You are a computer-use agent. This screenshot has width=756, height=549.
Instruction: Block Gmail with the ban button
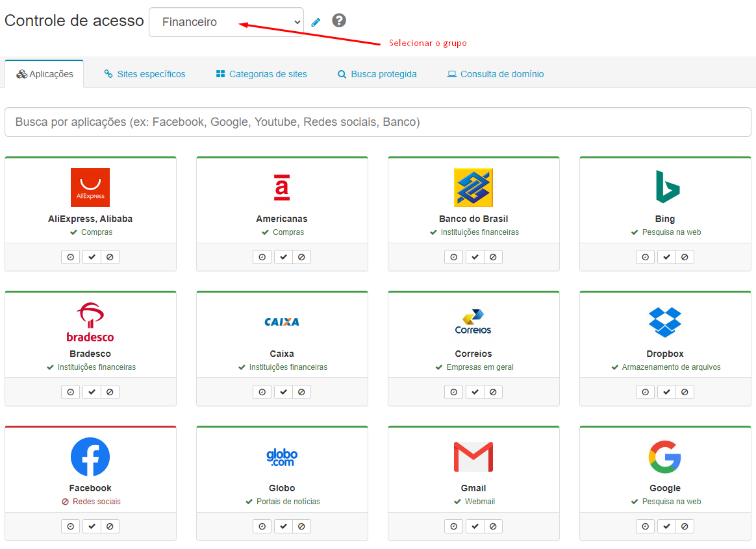click(493, 526)
